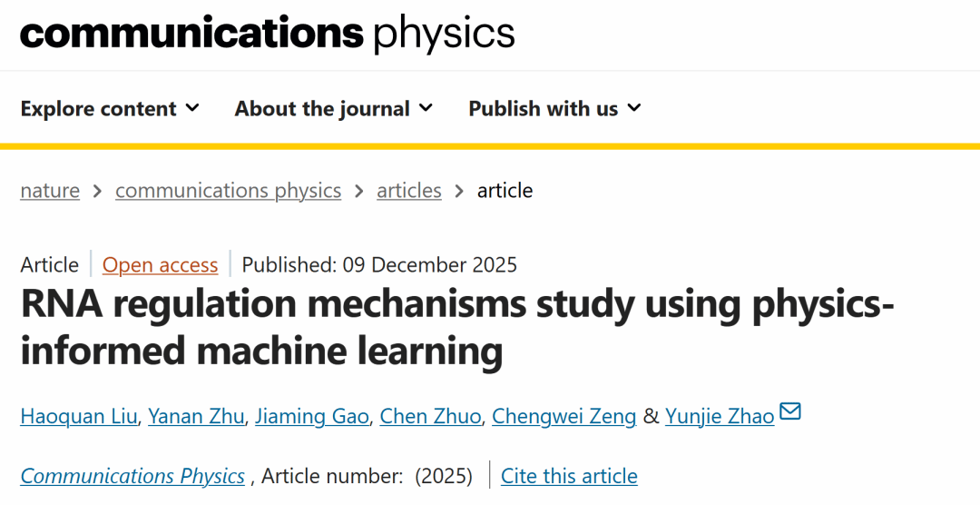980x505 pixels.
Task: Open author Haoquan Liu's profile
Action: (79, 416)
